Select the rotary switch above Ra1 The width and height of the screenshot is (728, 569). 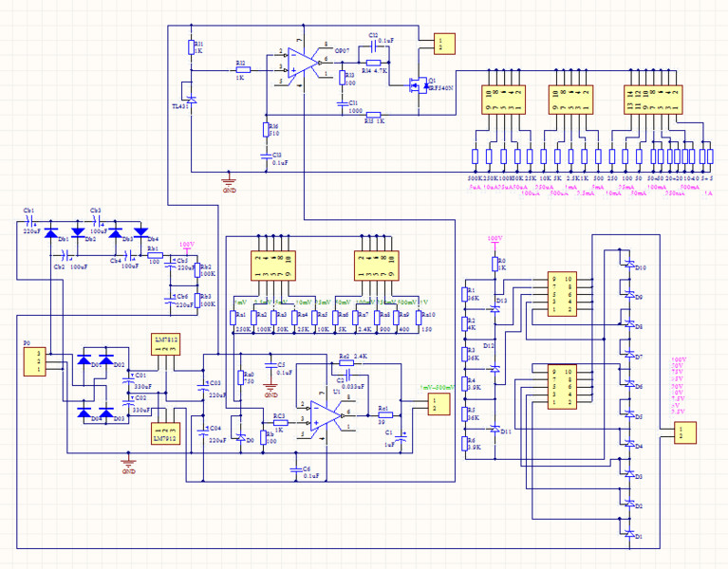(x=272, y=263)
